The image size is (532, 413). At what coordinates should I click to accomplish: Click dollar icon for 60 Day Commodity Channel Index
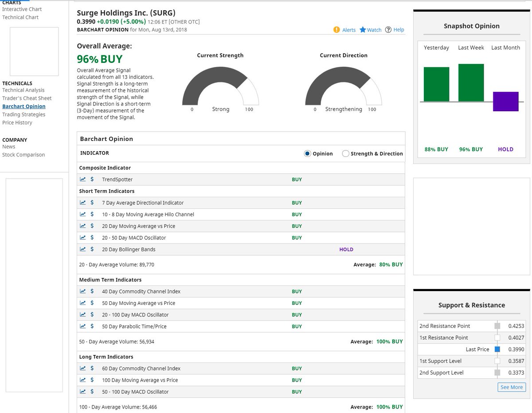[x=92, y=368]
